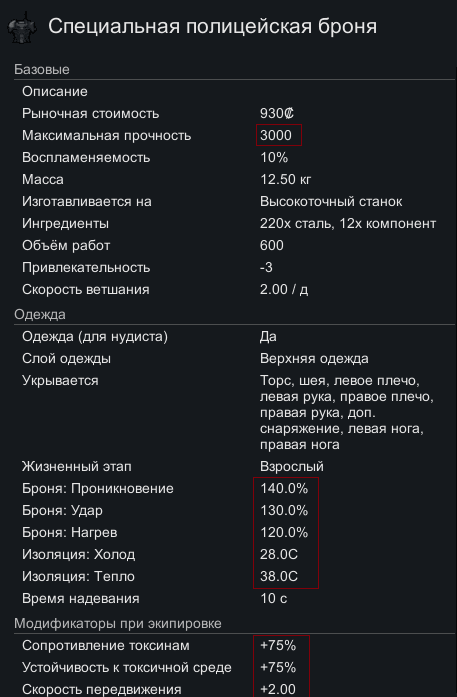Select the Рыночная стоимость stat row
The height and width of the screenshot is (697, 457).
[234, 113]
